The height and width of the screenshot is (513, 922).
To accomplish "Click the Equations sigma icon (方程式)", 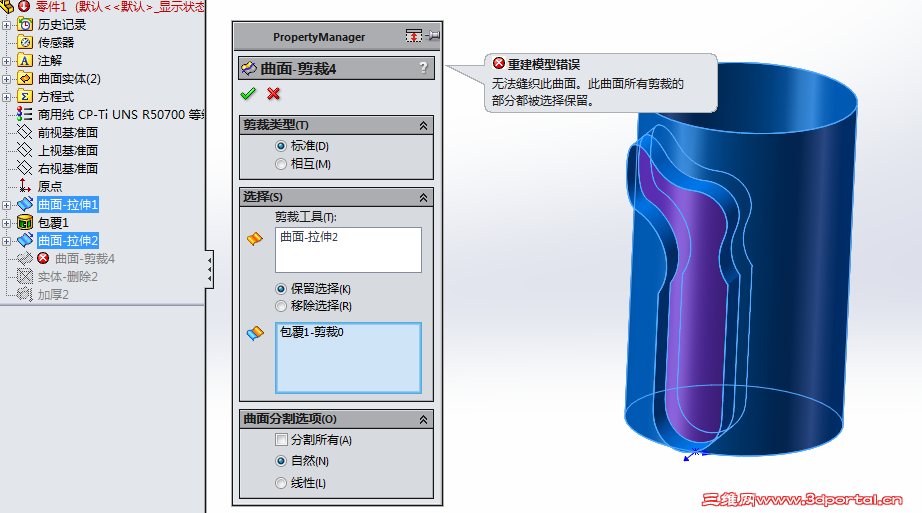I will pyautogui.click(x=25, y=96).
